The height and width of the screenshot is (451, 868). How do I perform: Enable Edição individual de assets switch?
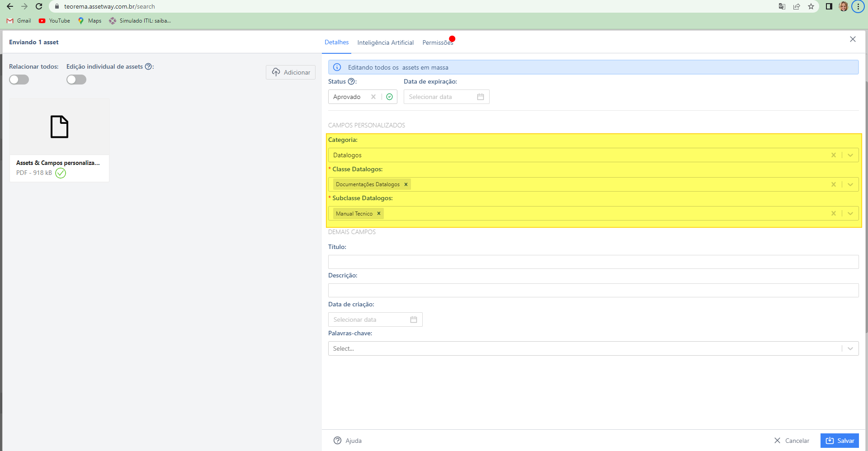pyautogui.click(x=76, y=80)
